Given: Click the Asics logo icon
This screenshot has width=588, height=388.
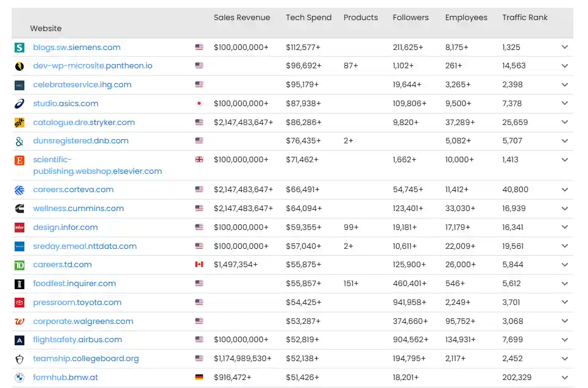Looking at the screenshot, I should point(19,104).
